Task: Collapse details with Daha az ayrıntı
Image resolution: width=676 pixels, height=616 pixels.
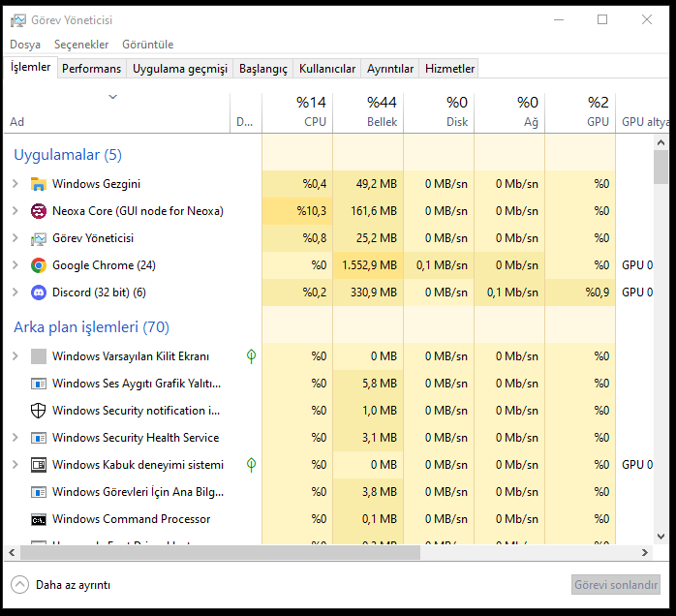Action: 60,585
